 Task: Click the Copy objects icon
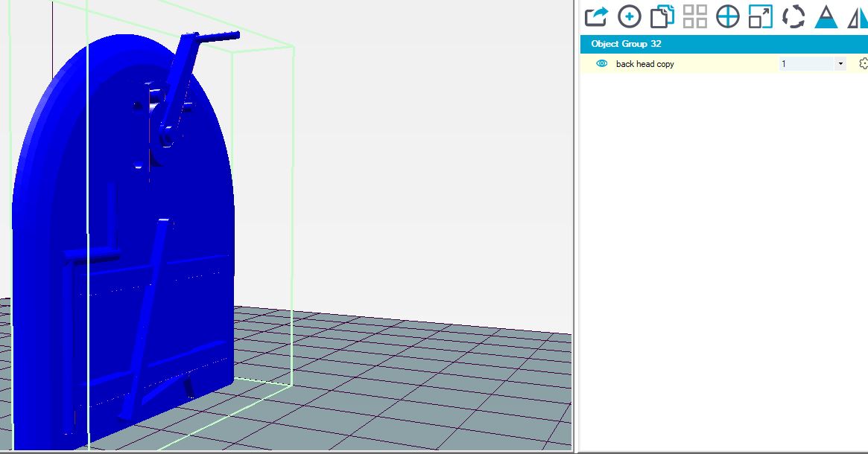(x=662, y=16)
